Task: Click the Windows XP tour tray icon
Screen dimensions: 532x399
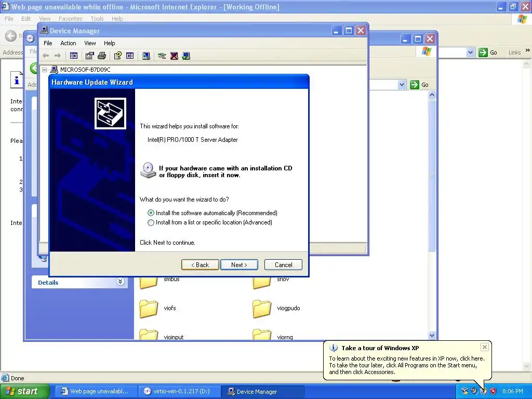Action: pos(484,391)
